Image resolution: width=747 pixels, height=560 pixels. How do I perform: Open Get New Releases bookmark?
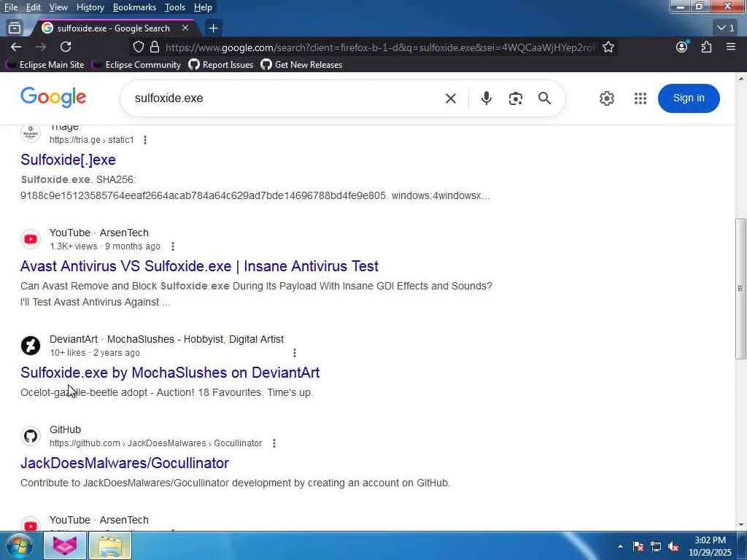pos(301,65)
